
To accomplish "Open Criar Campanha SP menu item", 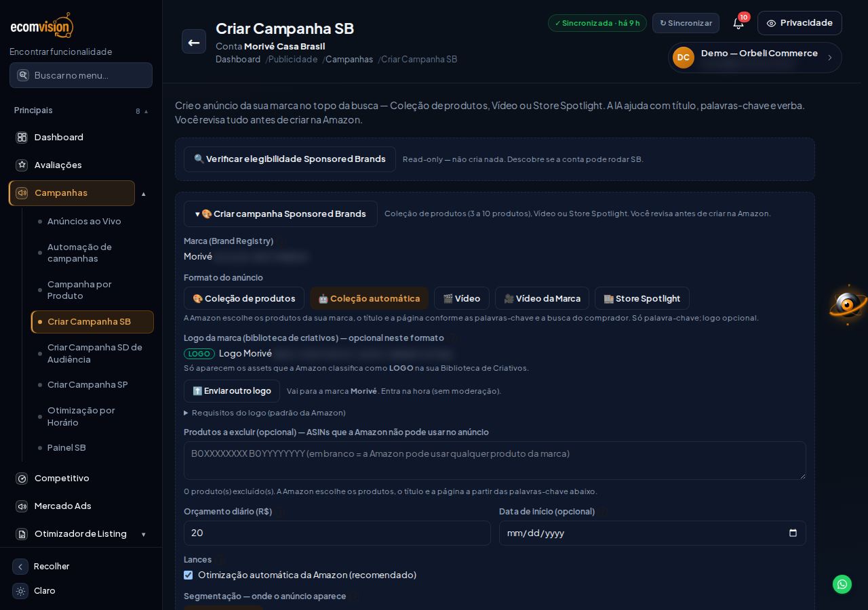I will [x=92, y=385].
